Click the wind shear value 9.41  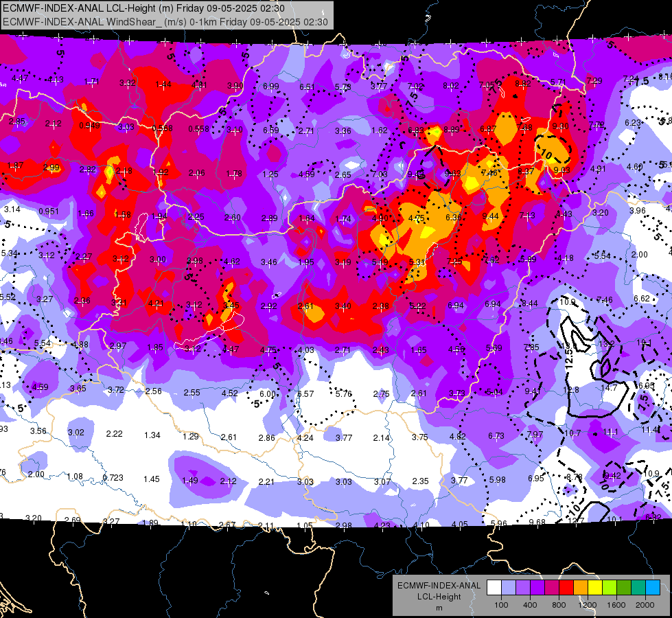tap(533, 391)
